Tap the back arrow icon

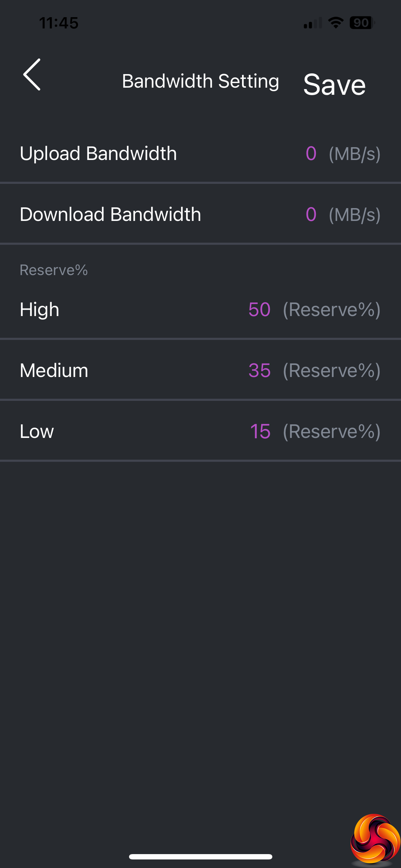click(x=32, y=74)
